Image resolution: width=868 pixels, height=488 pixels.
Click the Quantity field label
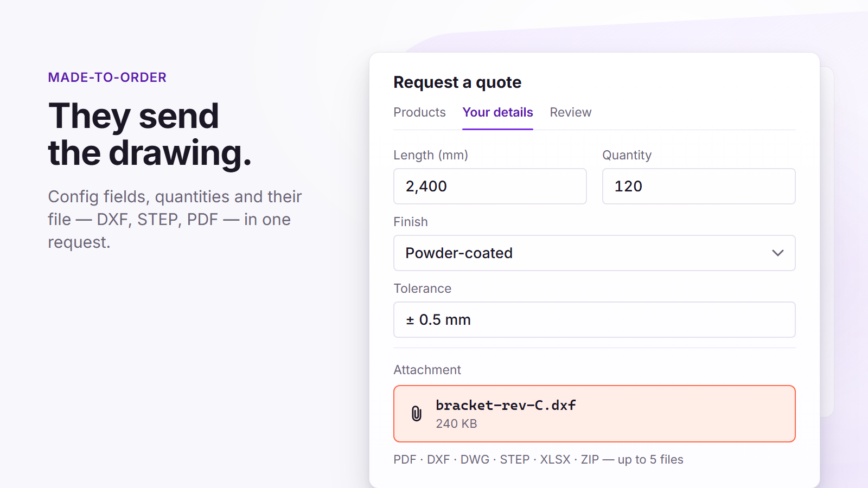coord(627,155)
